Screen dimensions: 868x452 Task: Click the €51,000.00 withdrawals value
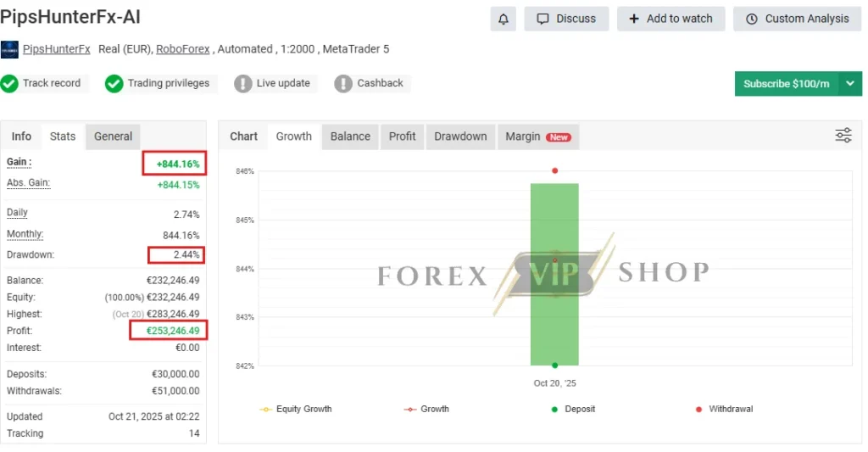(x=175, y=391)
